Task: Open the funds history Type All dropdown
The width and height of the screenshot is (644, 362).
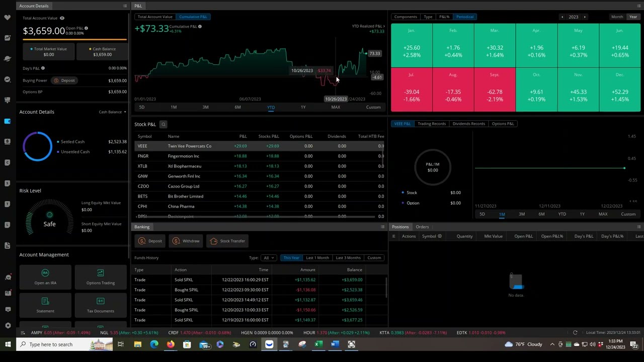Action: (x=269, y=257)
